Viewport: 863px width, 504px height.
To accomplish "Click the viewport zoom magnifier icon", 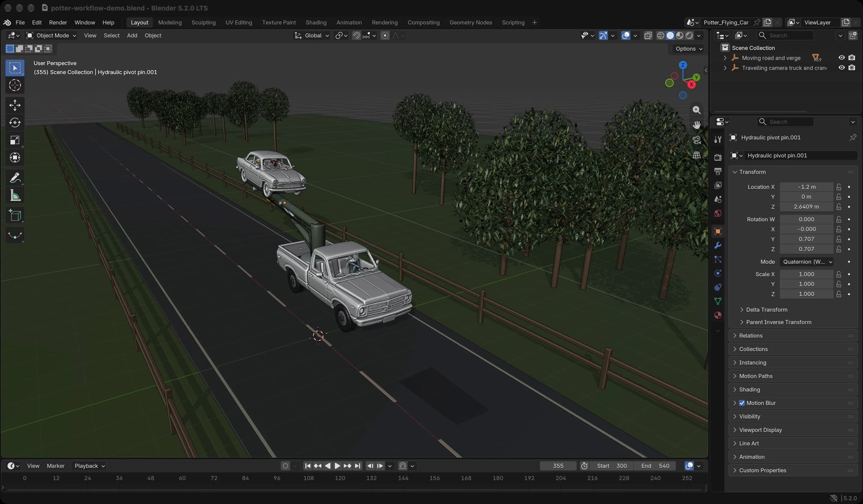I will (697, 110).
